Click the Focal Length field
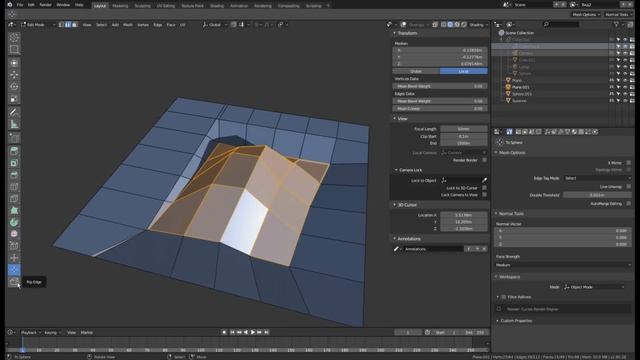Image resolution: width=640 pixels, height=360 pixels. pyautogui.click(x=464, y=129)
